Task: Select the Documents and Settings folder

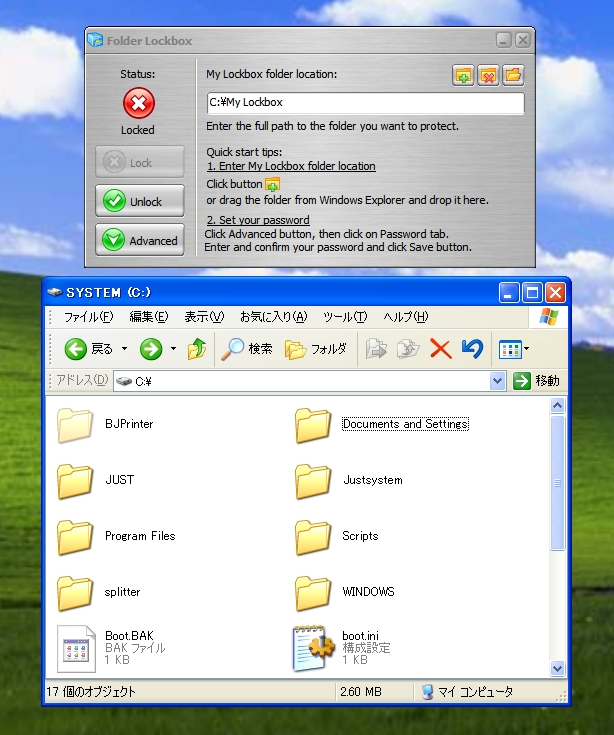Action: pos(382,425)
